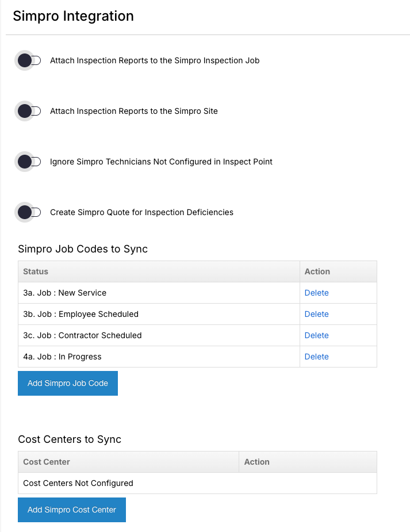Delete the '4a. Job : In Progress' code
The width and height of the screenshot is (410, 532).
click(x=316, y=357)
